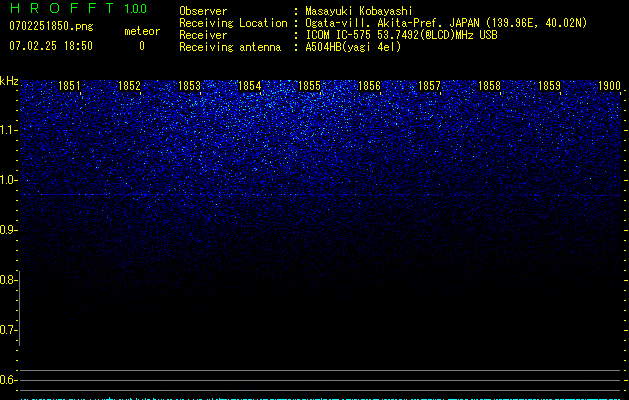629x400 pixels.
Task: Click the 1853 time marker
Action: tap(189, 86)
